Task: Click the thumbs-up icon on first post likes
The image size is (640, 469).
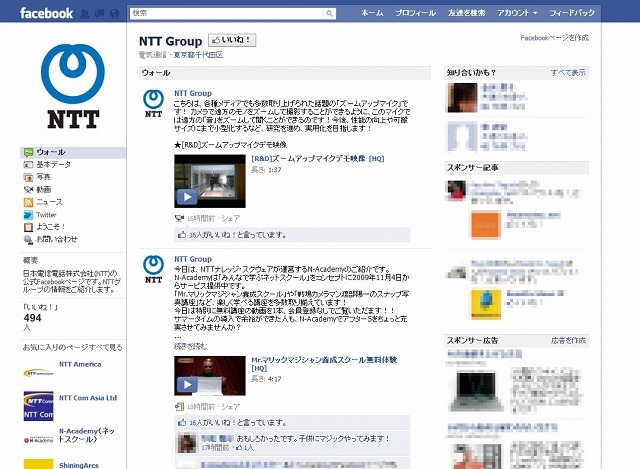Action: pyautogui.click(x=182, y=235)
